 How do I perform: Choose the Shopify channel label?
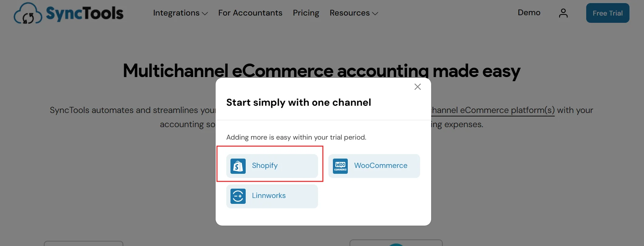pyautogui.click(x=265, y=166)
